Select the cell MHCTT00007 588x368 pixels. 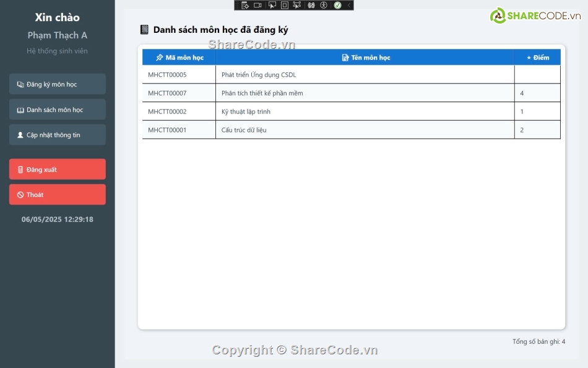179,93
